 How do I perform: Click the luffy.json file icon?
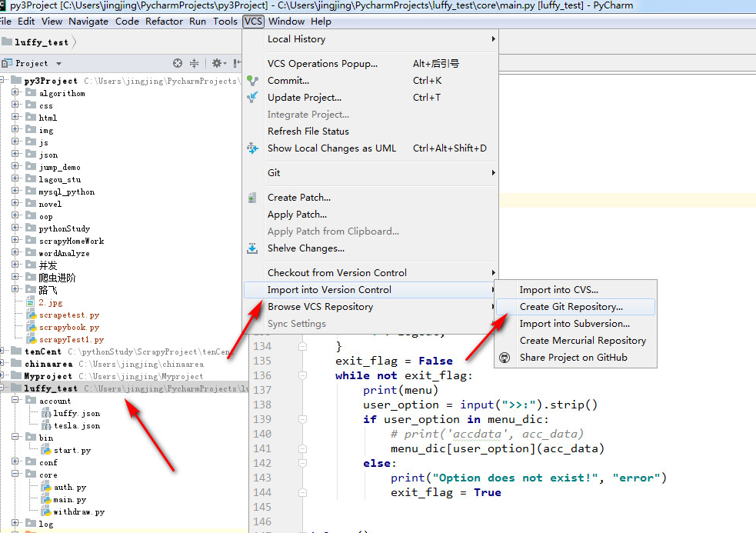(46, 413)
